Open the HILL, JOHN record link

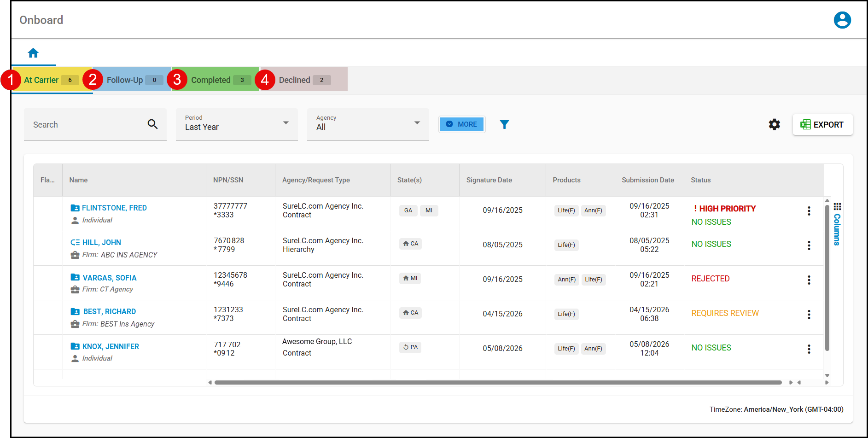tap(101, 243)
